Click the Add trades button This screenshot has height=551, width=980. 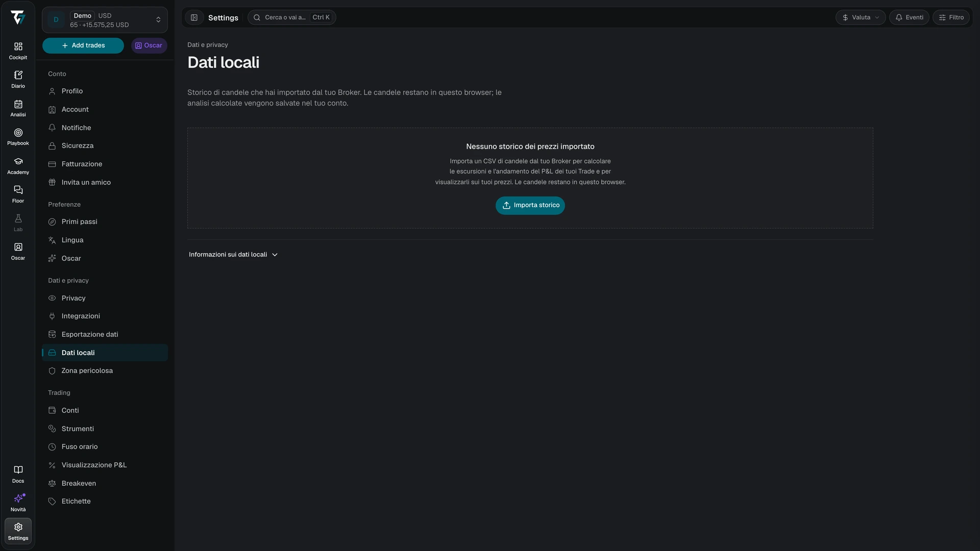[x=83, y=45]
